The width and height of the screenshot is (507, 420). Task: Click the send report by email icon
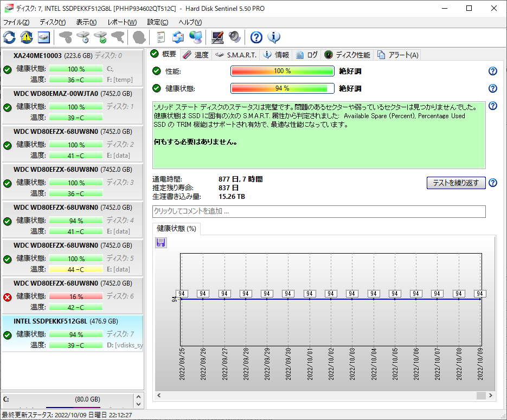coord(178,37)
